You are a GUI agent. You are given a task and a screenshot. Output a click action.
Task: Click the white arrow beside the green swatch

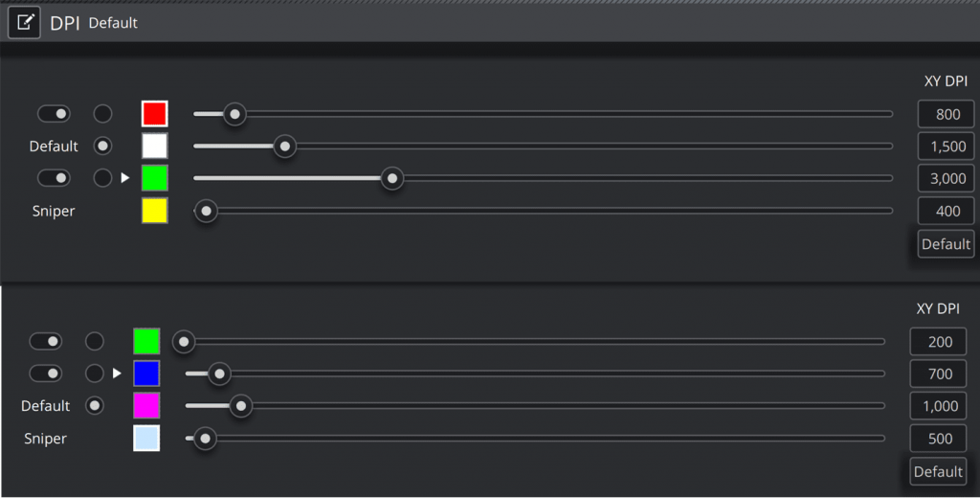[x=125, y=178]
